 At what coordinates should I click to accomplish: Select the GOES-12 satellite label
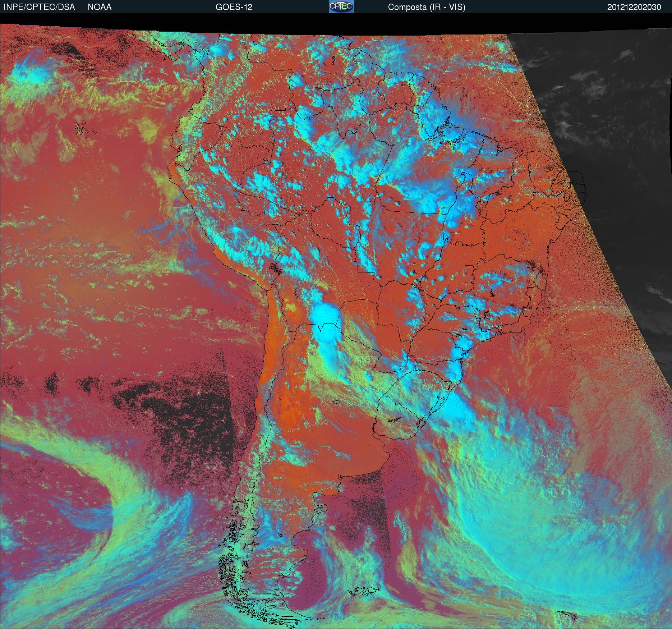click(x=234, y=7)
